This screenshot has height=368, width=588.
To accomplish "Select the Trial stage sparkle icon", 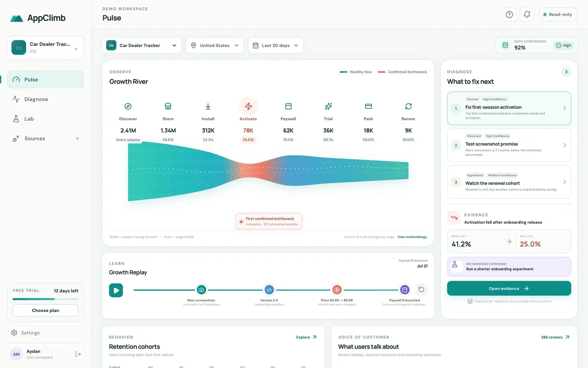I will pos(328,106).
